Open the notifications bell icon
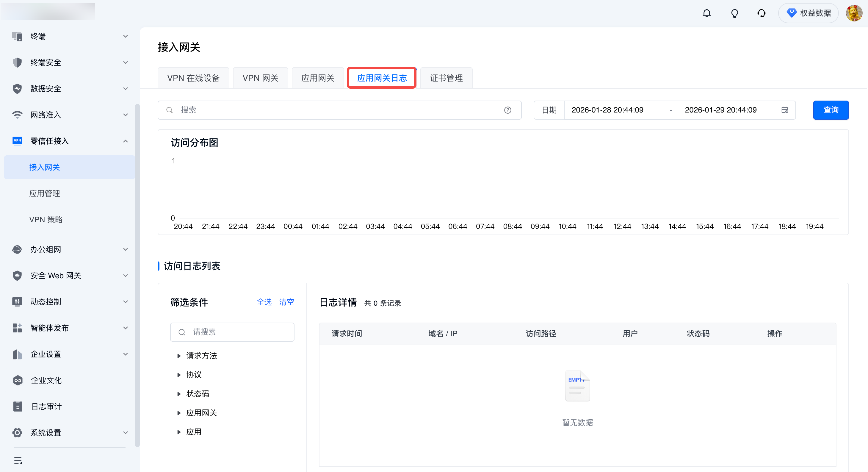This screenshot has width=868, height=472. tap(706, 13)
